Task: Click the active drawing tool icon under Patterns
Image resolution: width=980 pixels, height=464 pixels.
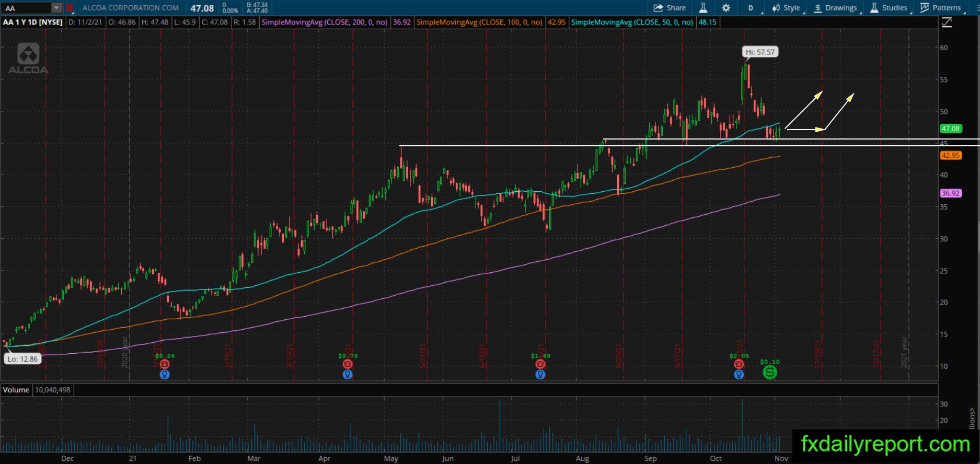Action: (947, 22)
